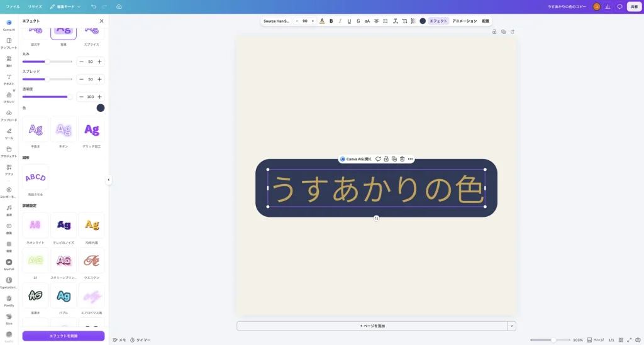Click the delete trash icon above selection

click(402, 159)
